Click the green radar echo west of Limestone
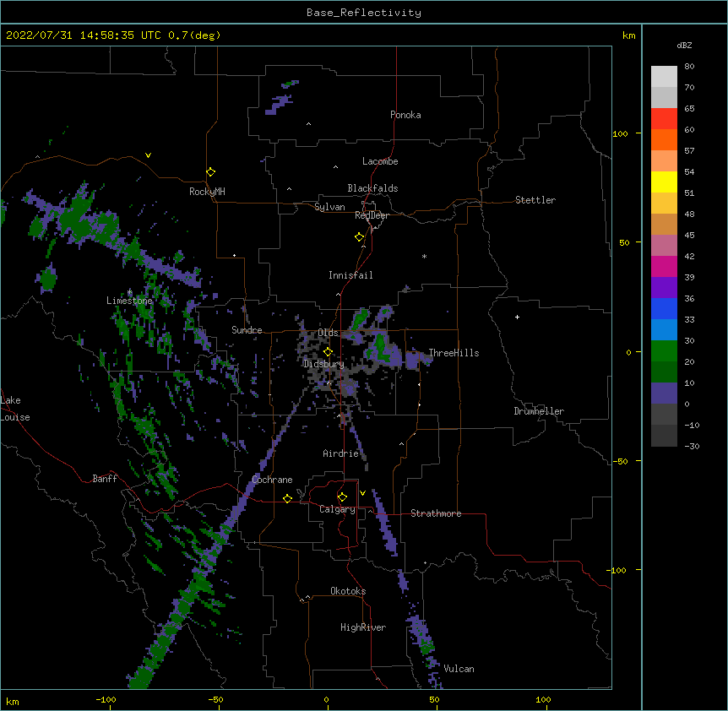 pyautogui.click(x=48, y=280)
